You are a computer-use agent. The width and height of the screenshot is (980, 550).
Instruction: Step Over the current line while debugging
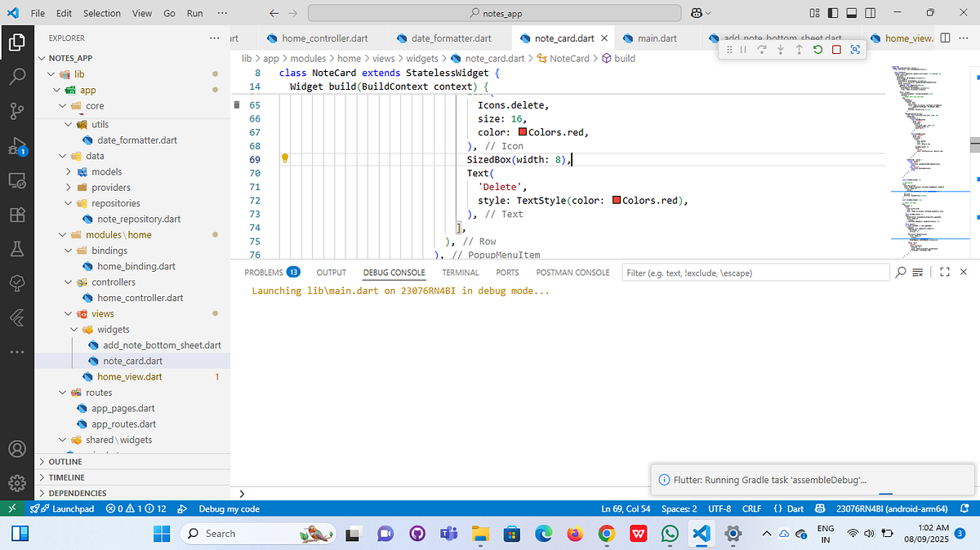pyautogui.click(x=762, y=50)
